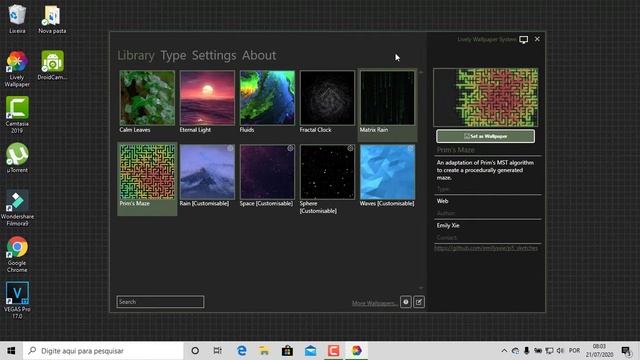Click the Cortana circle in the taskbar
640x360 pixels.
click(195, 351)
